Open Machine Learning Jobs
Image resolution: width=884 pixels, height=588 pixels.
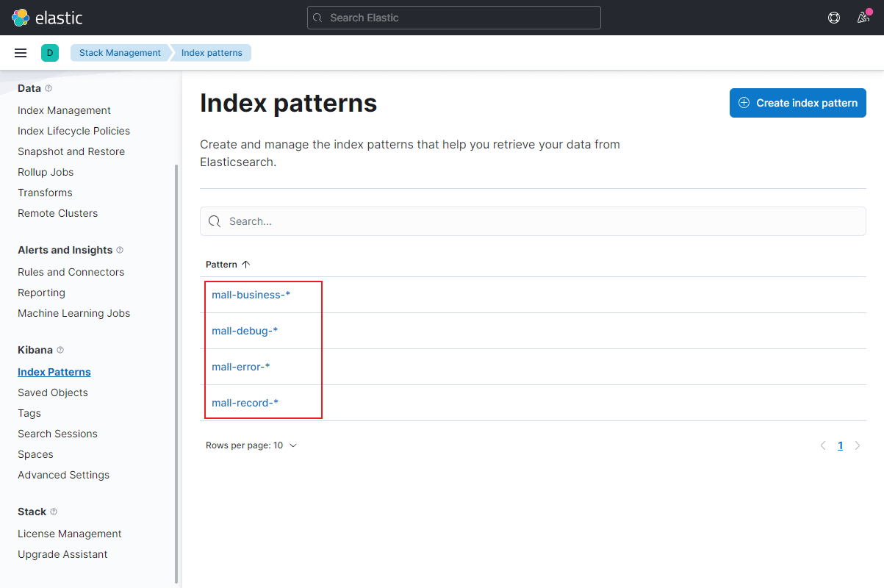(73, 313)
